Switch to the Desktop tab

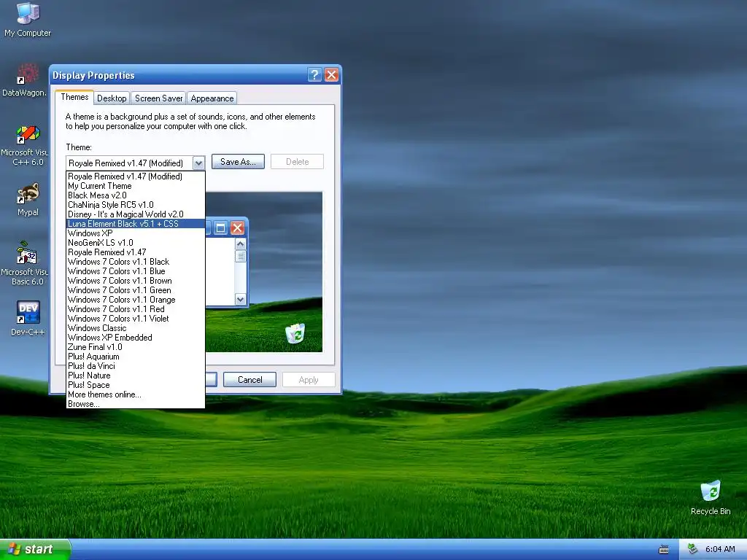pos(112,98)
